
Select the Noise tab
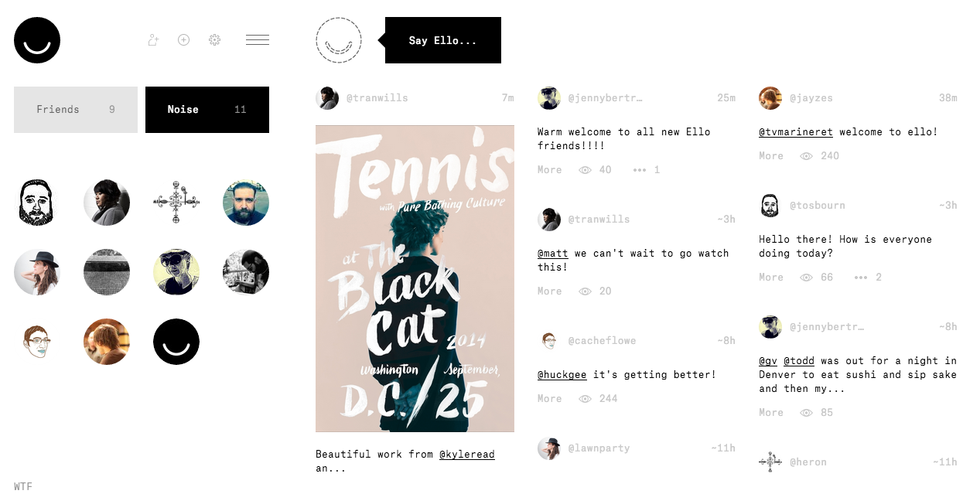[207, 110]
